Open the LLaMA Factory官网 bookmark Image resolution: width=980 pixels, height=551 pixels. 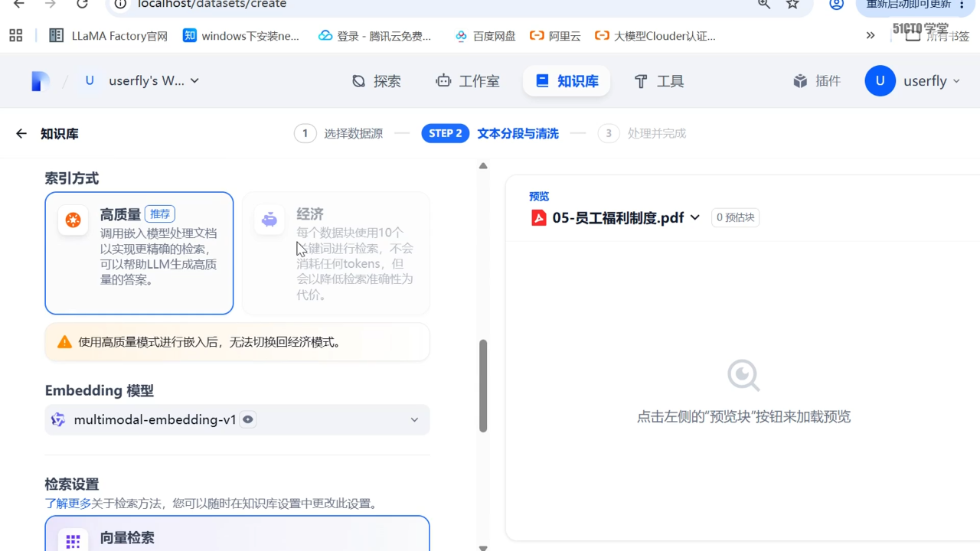point(109,35)
